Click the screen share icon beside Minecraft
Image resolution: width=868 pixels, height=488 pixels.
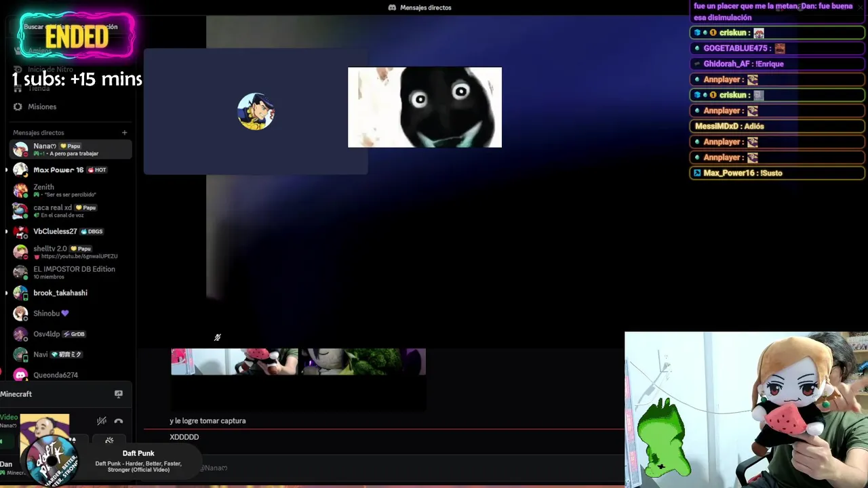pos(119,394)
